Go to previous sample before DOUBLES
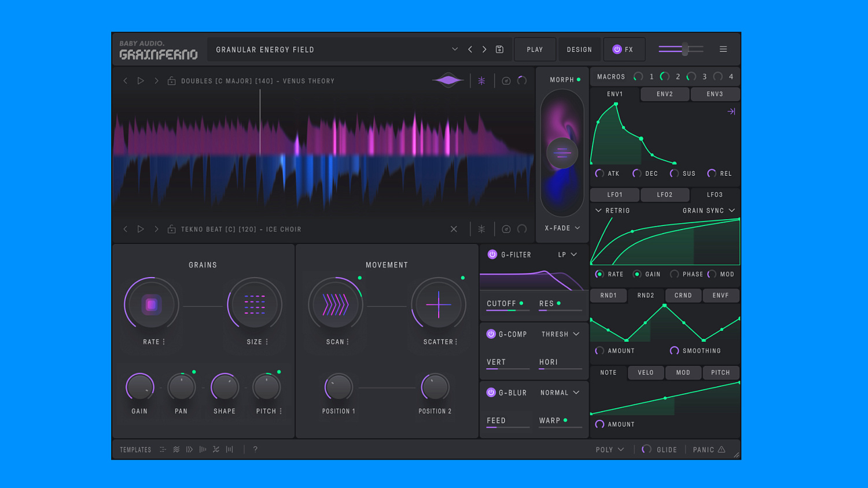 [x=126, y=81]
